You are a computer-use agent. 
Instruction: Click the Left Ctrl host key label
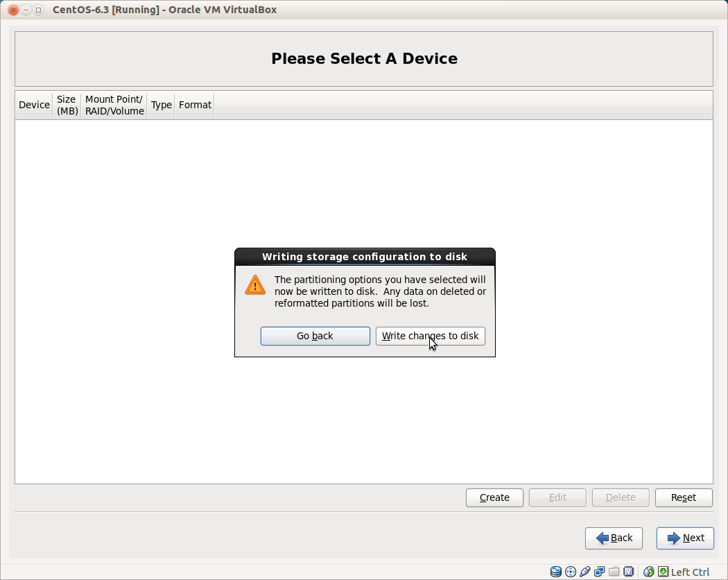[x=690, y=572]
